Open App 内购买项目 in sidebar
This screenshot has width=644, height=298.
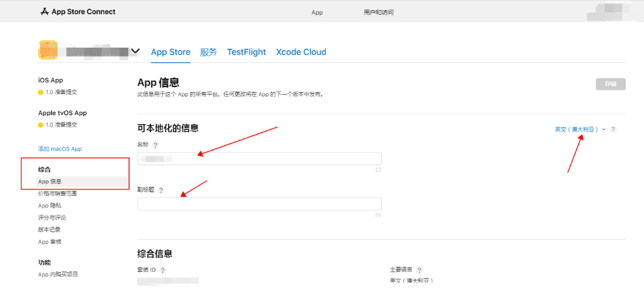[58, 274]
